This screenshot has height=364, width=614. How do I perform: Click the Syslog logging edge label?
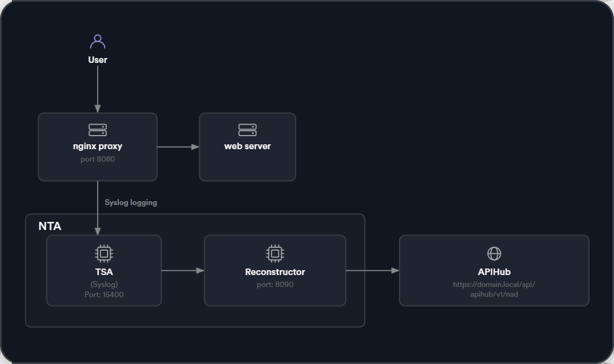[131, 203]
